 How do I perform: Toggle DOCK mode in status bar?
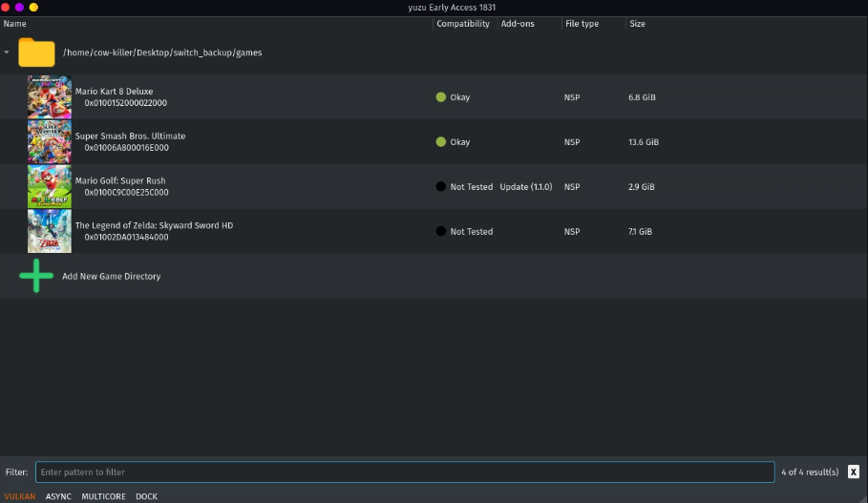point(146,496)
